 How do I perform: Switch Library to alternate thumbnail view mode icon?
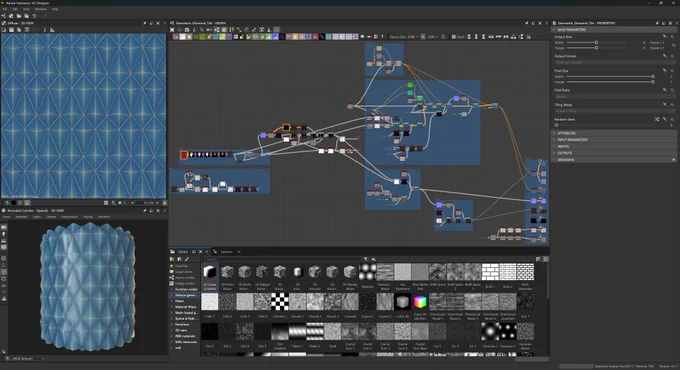[x=538, y=259]
